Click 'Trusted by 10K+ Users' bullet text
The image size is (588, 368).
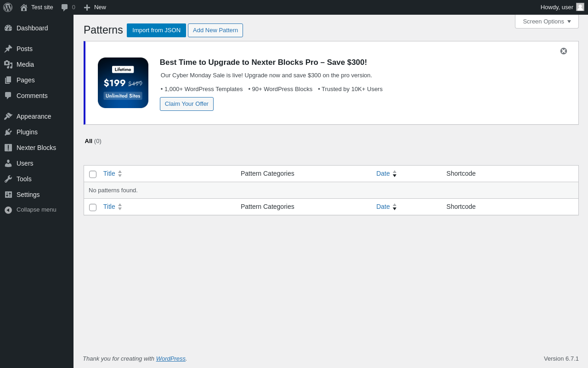(x=350, y=89)
